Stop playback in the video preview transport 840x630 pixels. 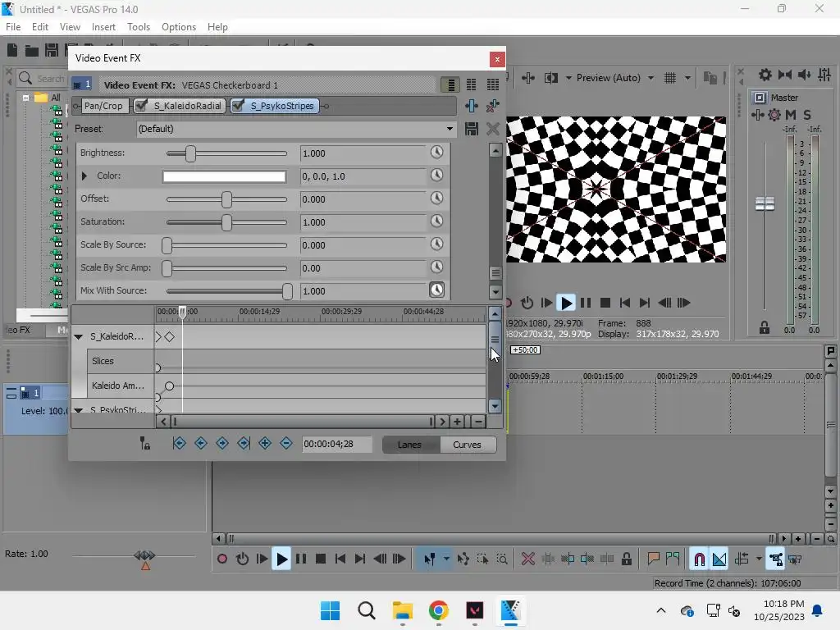605,303
